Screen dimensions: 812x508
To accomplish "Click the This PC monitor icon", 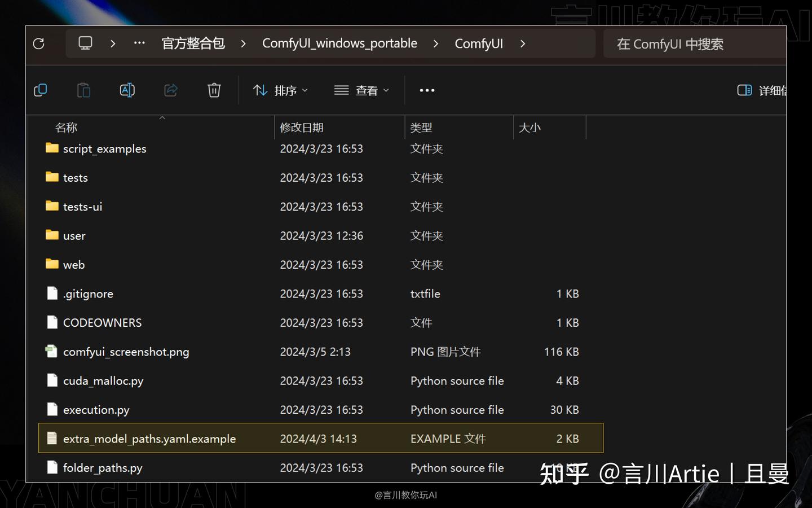I will point(85,43).
